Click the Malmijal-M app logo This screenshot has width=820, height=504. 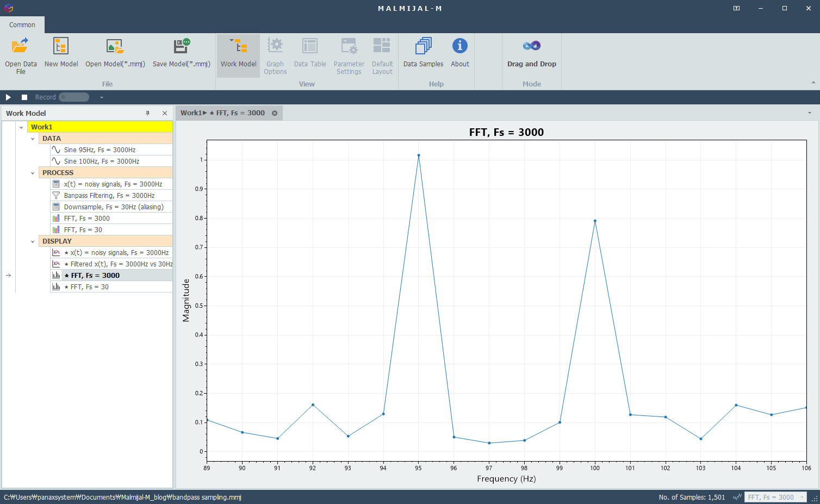click(8, 8)
